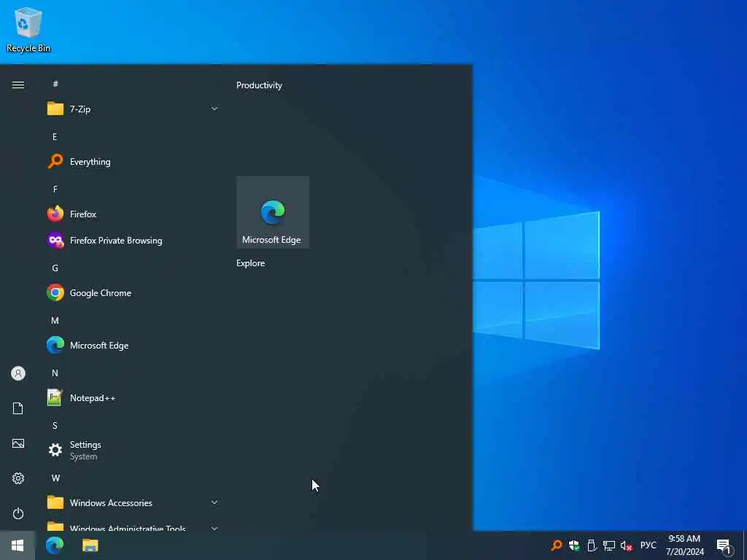Click the Show desktop sliver at the far taskbar edge

pyautogui.click(x=745, y=545)
